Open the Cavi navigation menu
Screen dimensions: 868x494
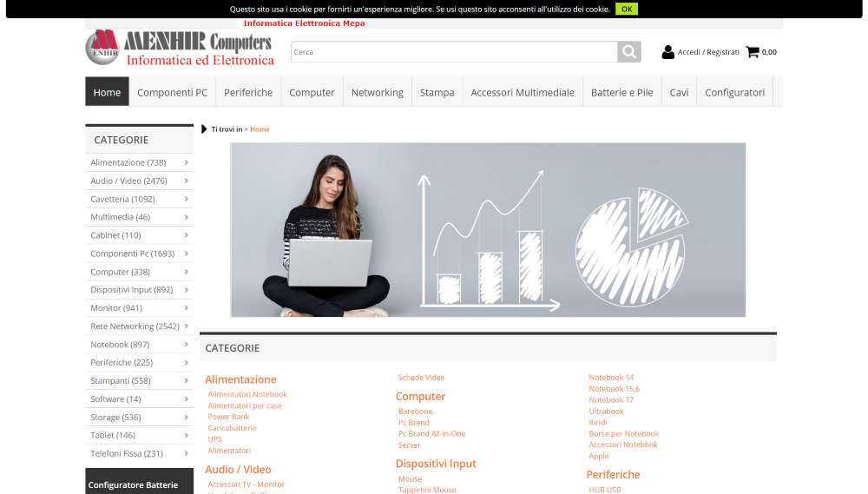679,92
